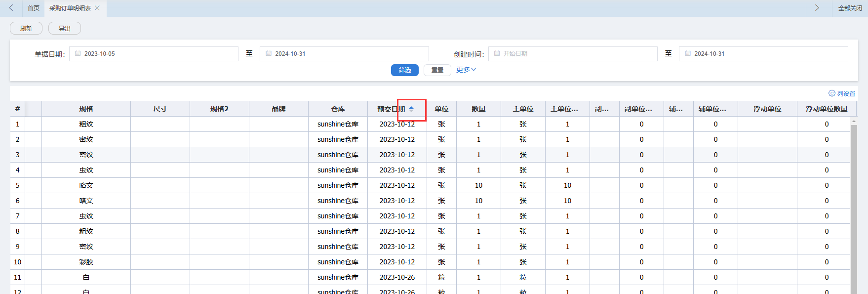Click calendar icon in 单据日期 end field
Viewport: 868px width, 294px height.
tap(269, 53)
